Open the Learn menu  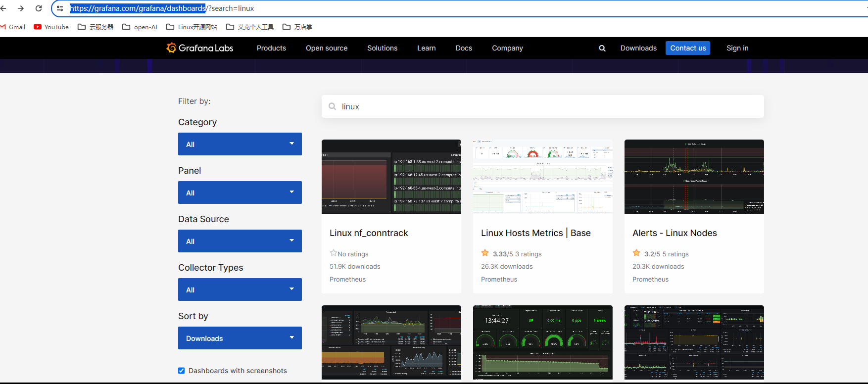pyautogui.click(x=426, y=48)
